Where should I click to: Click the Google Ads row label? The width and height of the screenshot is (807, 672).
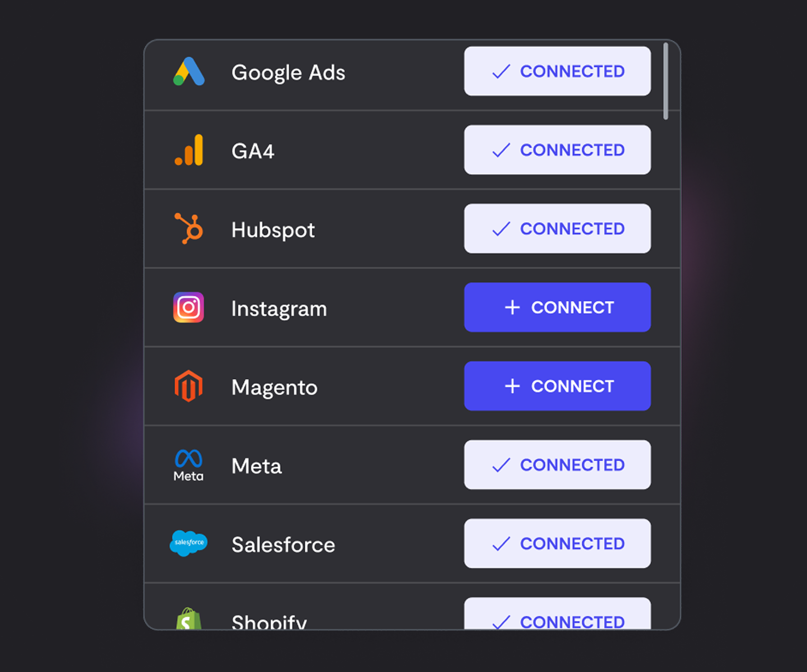[288, 73]
